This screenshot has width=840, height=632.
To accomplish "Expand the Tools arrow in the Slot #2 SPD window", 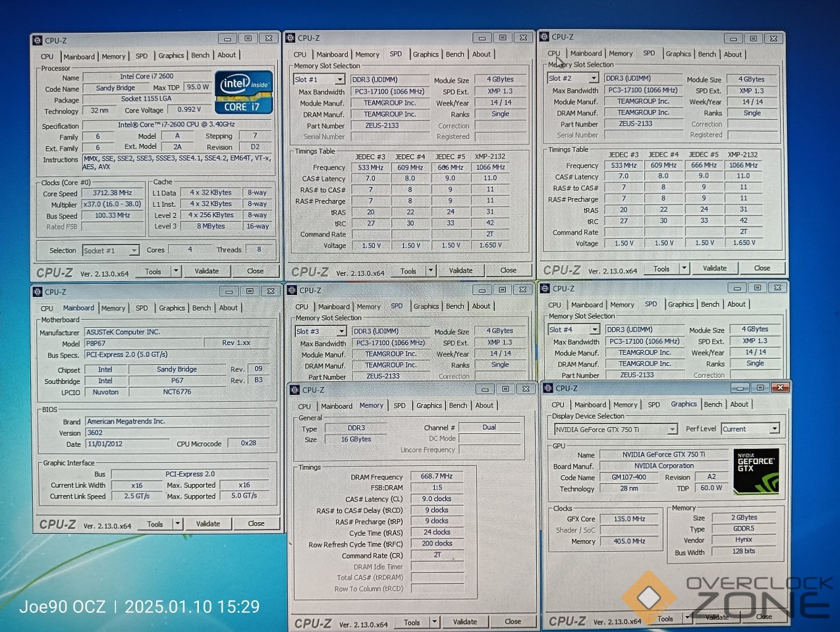I will [x=685, y=269].
